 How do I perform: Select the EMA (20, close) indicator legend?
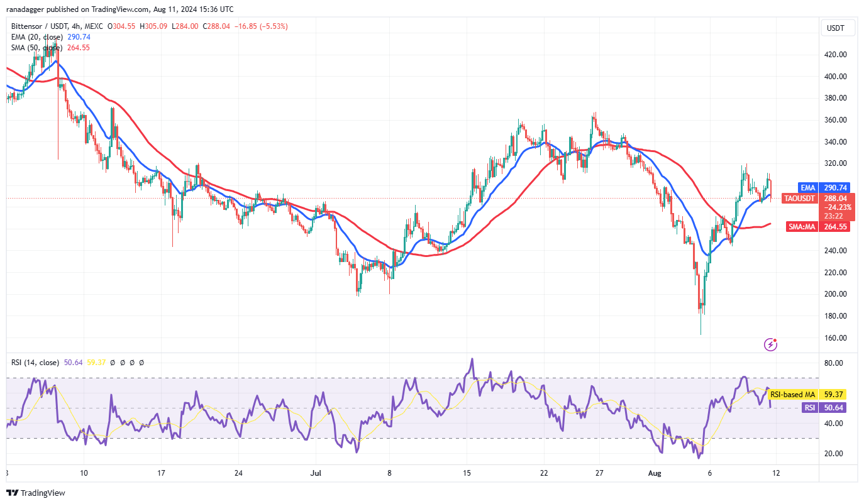pyautogui.click(x=36, y=37)
